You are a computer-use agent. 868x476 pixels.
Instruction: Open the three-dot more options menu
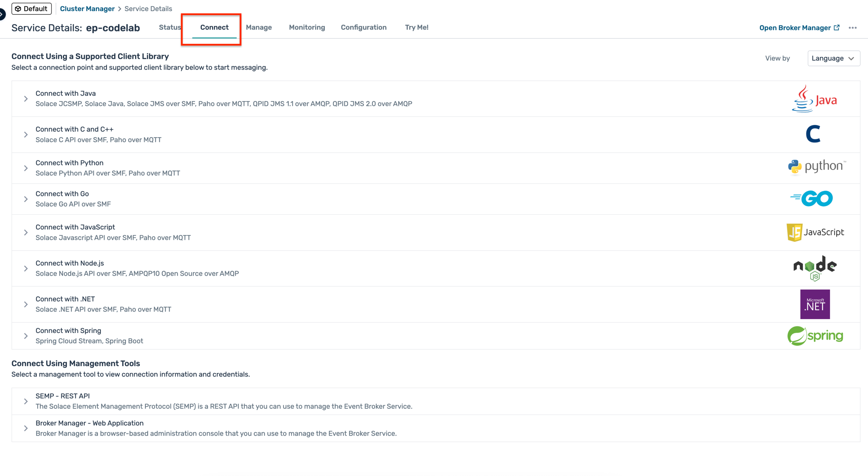pyautogui.click(x=852, y=28)
